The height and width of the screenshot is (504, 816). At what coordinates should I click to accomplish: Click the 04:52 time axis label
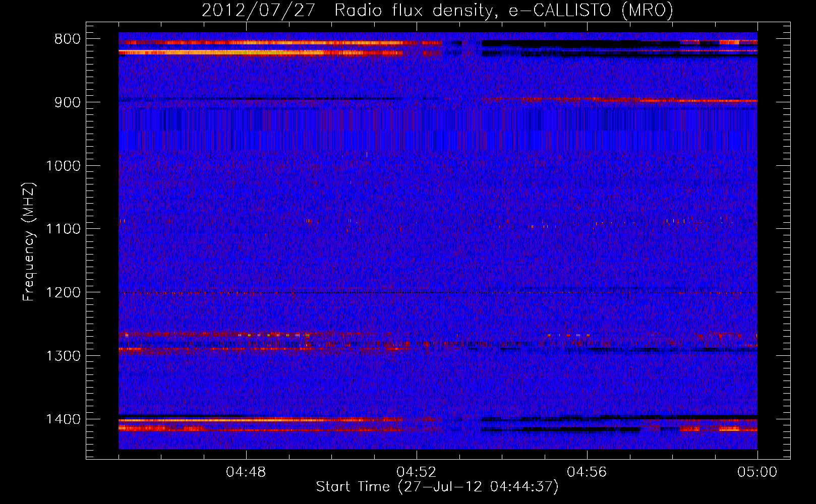pos(417,472)
